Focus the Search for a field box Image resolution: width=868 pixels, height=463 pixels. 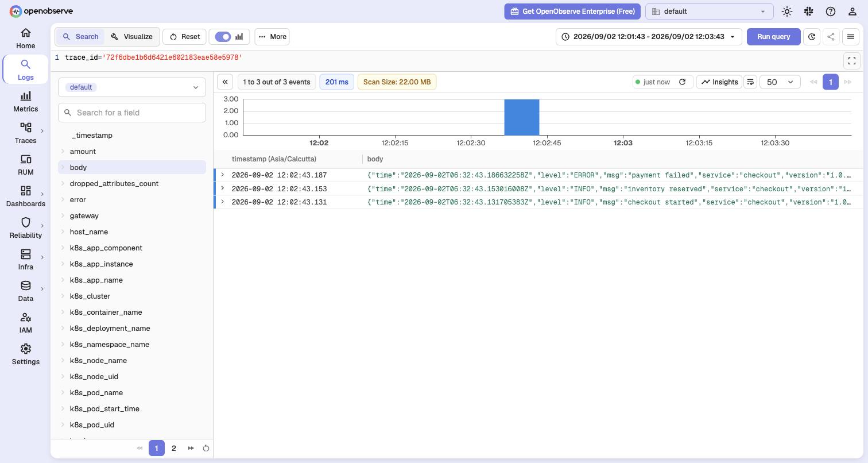point(132,113)
